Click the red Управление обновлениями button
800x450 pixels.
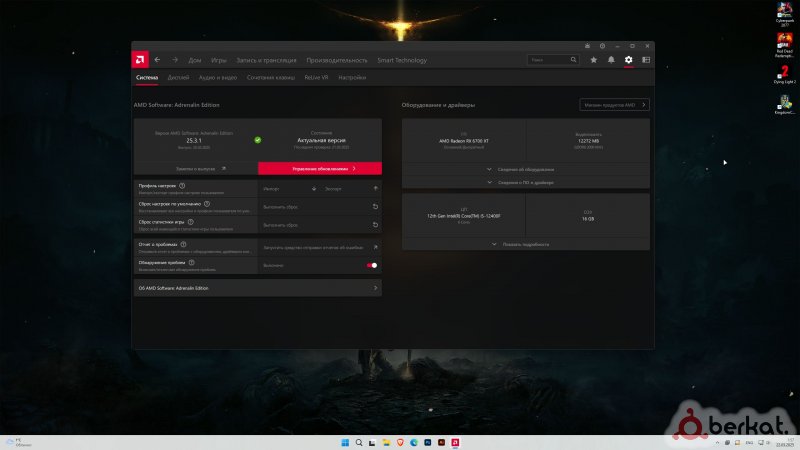coord(320,168)
